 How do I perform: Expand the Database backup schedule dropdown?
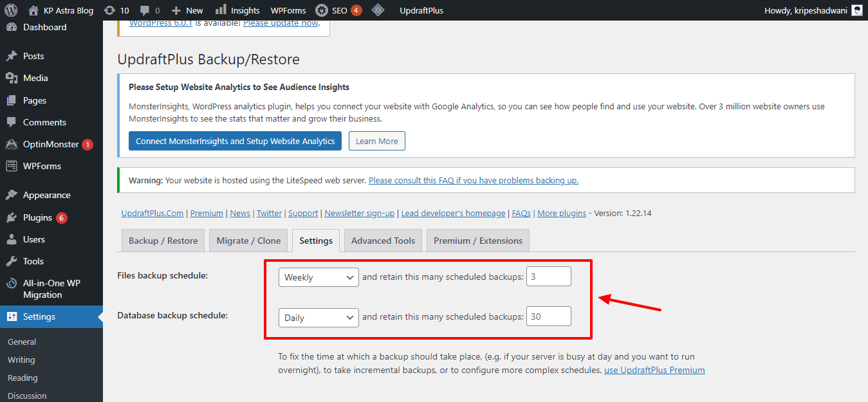(x=319, y=318)
